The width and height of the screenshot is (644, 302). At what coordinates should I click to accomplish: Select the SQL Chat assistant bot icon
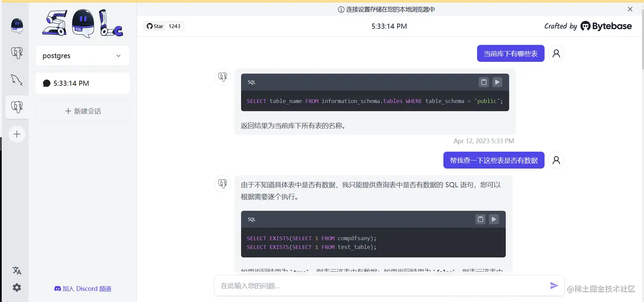pos(17,26)
